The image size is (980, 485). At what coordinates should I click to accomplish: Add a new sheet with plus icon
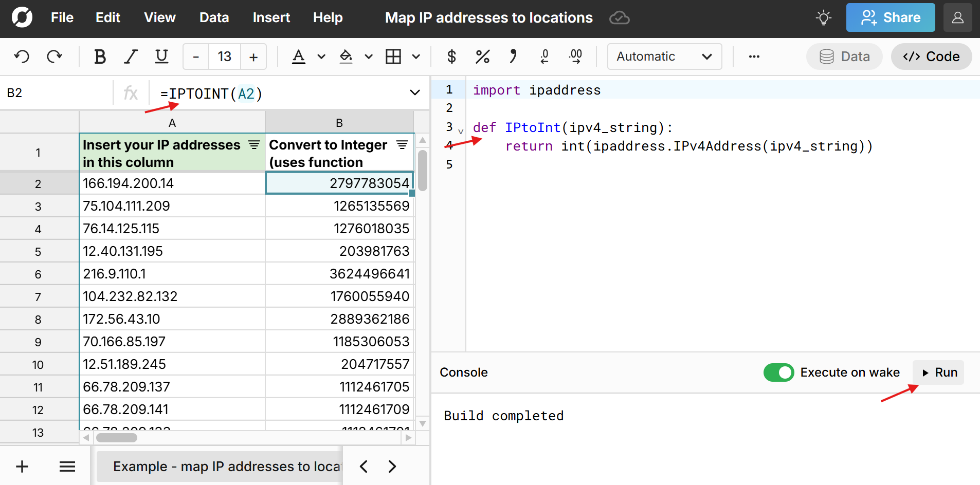22,466
